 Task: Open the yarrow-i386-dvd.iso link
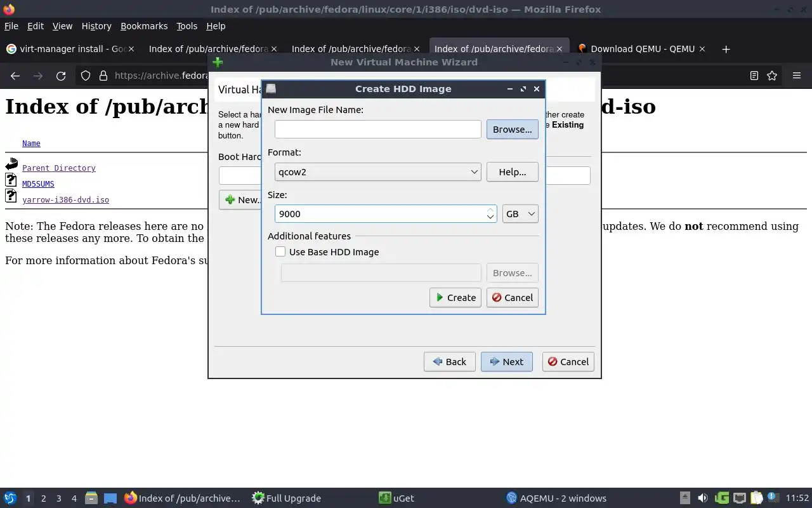65,200
